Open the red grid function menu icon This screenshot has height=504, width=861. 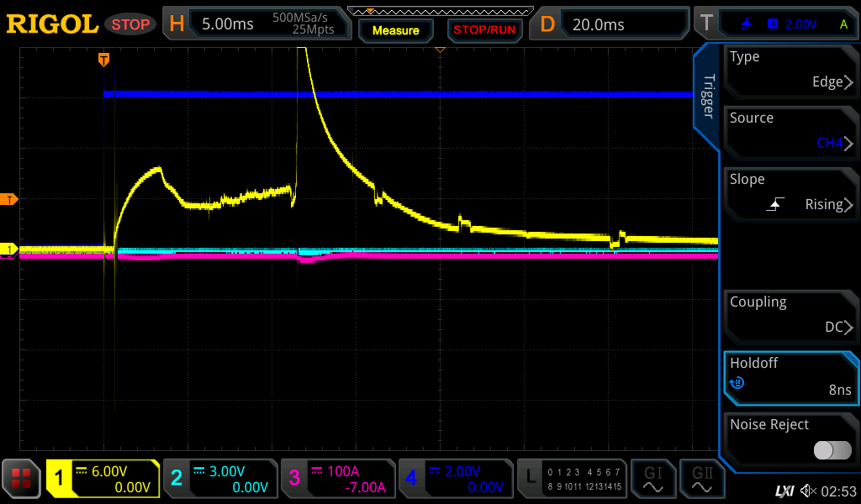(22, 479)
